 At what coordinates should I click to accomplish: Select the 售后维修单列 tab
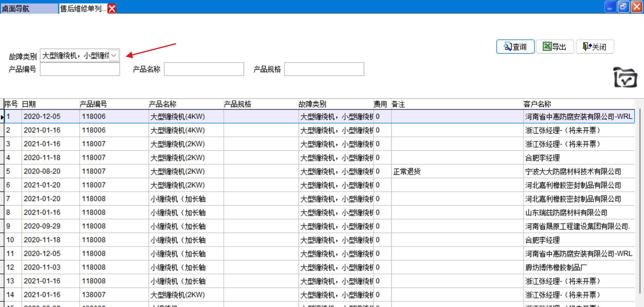(x=83, y=8)
